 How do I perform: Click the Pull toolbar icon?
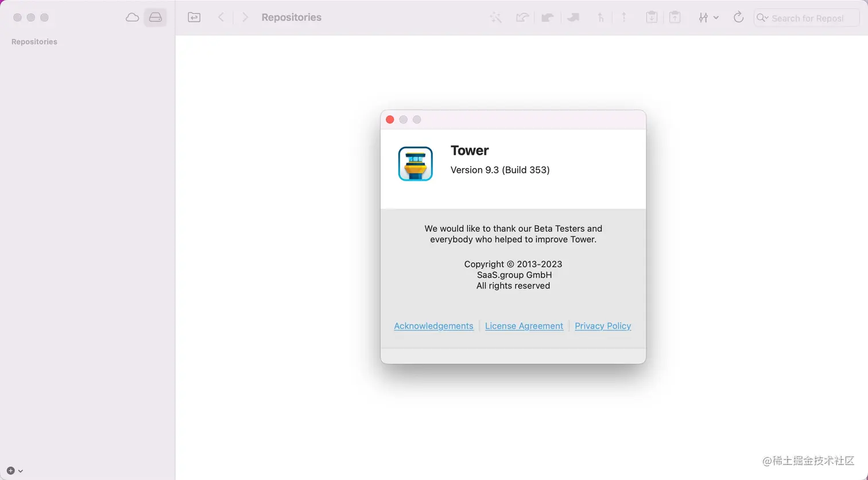[x=548, y=18]
